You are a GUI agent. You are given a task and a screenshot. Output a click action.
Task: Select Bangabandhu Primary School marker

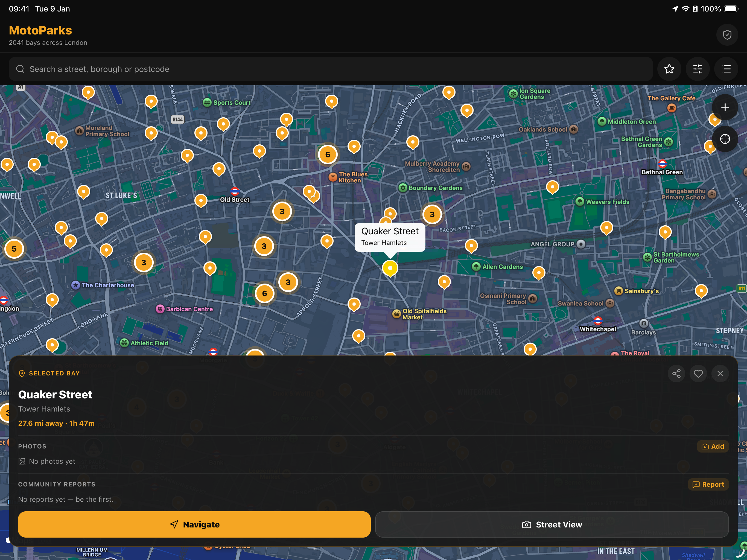712,194
